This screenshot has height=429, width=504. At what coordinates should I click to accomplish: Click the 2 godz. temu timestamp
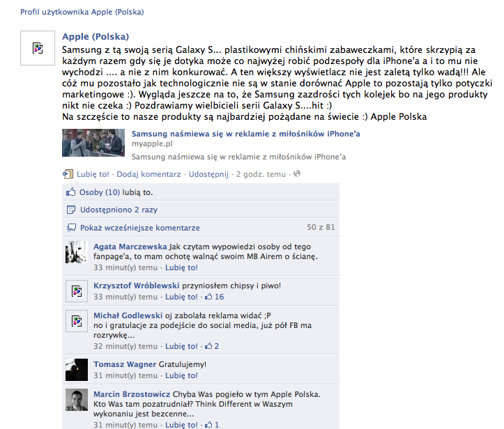point(261,174)
